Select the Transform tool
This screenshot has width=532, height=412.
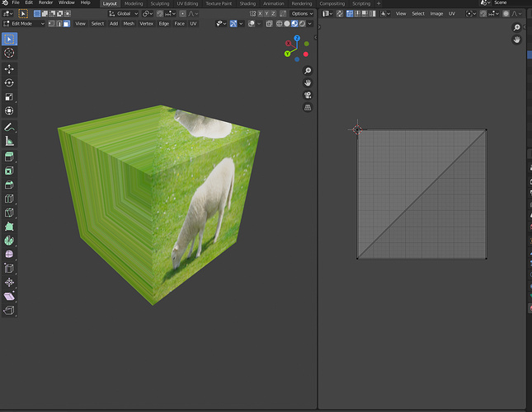click(x=9, y=110)
